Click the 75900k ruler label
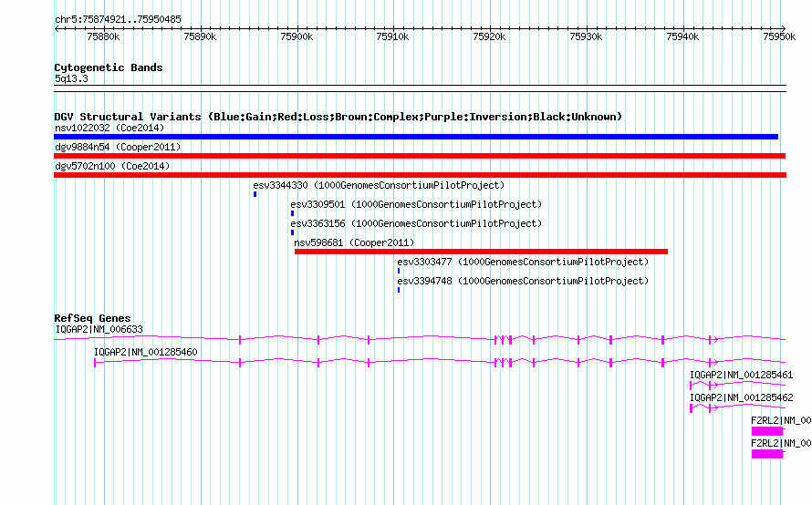This screenshot has width=812, height=505. pos(297,36)
